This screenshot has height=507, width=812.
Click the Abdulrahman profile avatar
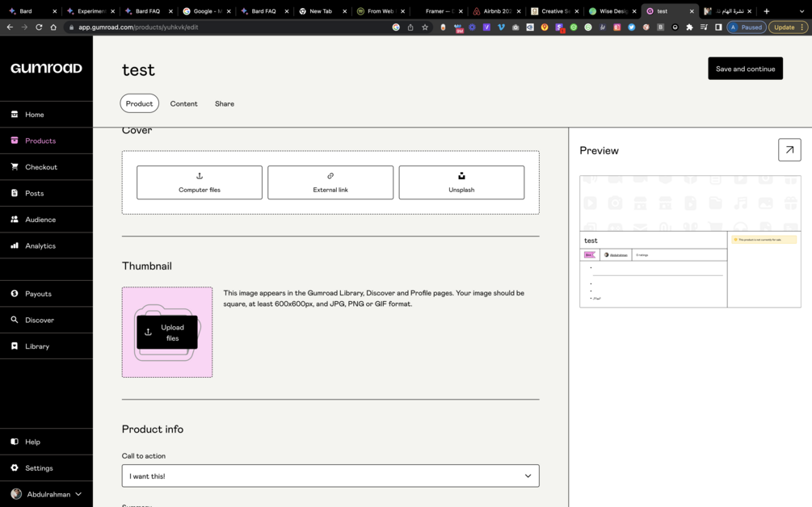point(17,494)
